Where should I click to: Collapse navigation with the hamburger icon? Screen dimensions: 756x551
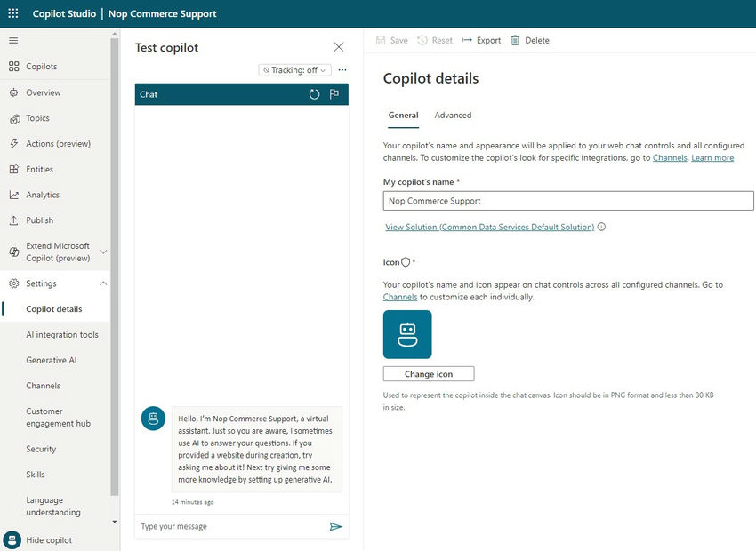[13, 41]
